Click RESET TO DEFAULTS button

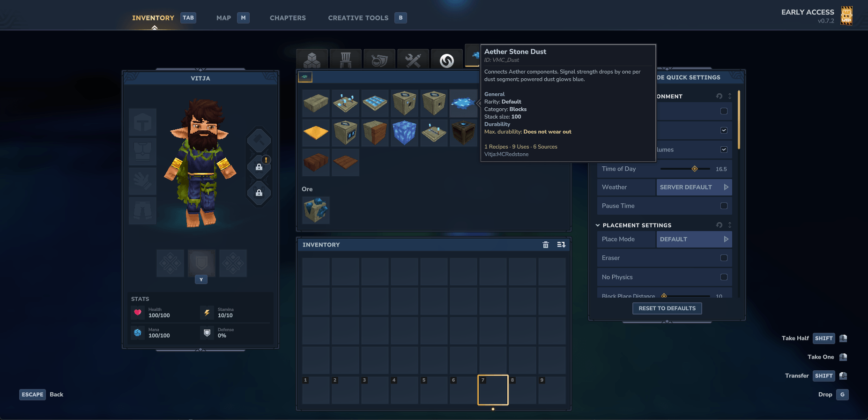[x=667, y=308]
